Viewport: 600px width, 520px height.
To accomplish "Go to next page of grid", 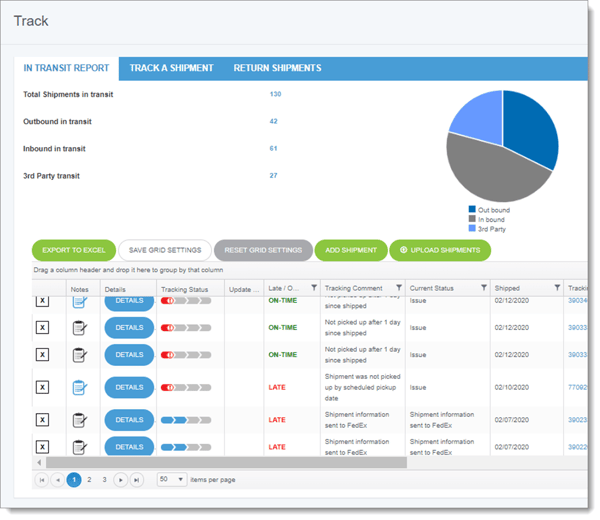I will pyautogui.click(x=121, y=480).
